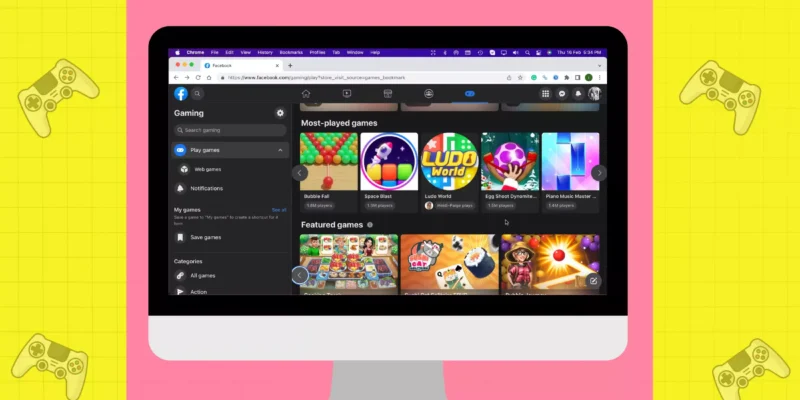Open the Window menu
This screenshot has width=800, height=400.
(x=355, y=53)
